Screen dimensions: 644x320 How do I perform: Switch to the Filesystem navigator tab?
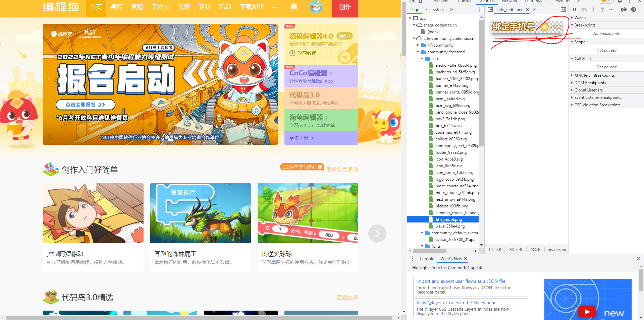434,10
